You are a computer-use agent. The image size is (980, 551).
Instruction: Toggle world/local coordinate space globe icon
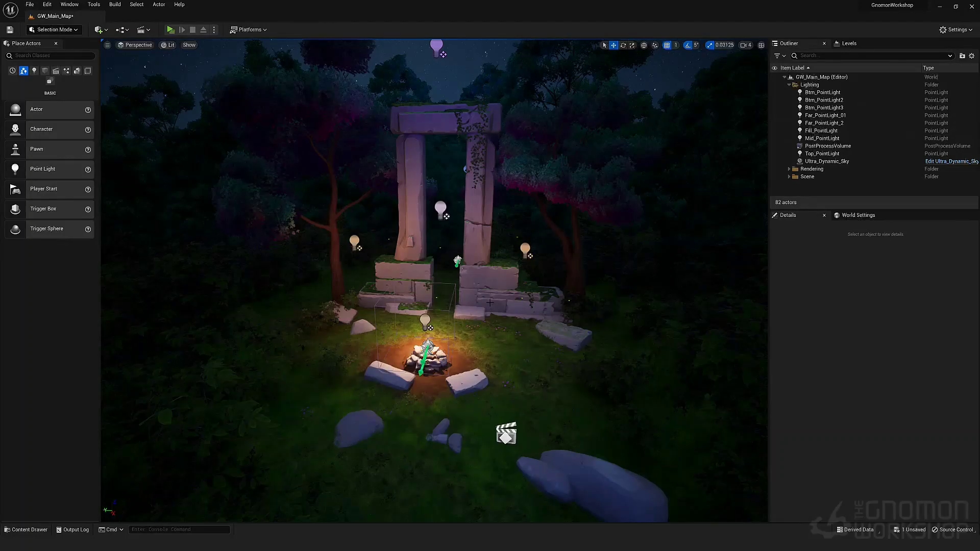coord(644,45)
